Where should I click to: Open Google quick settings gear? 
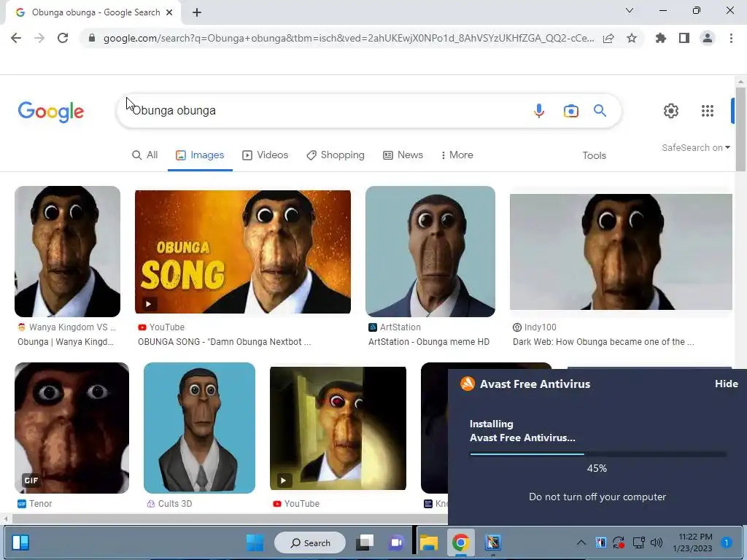coord(671,111)
